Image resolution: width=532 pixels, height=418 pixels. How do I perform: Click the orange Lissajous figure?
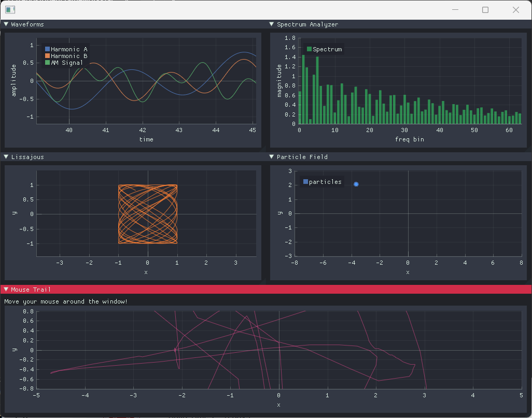click(x=148, y=214)
